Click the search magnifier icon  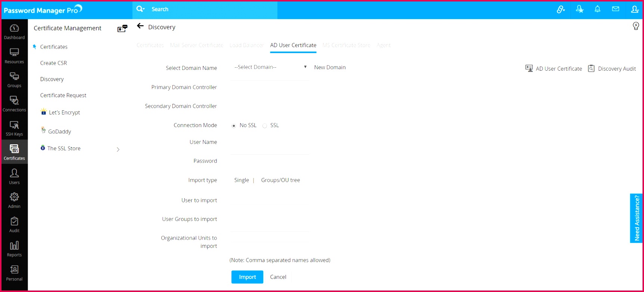140,9
